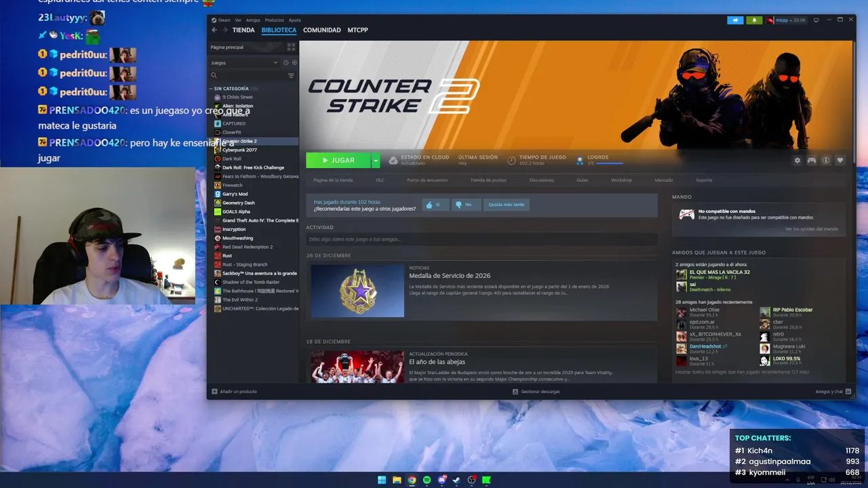Click the library search magnifier icon
868x488 pixels.
214,75
